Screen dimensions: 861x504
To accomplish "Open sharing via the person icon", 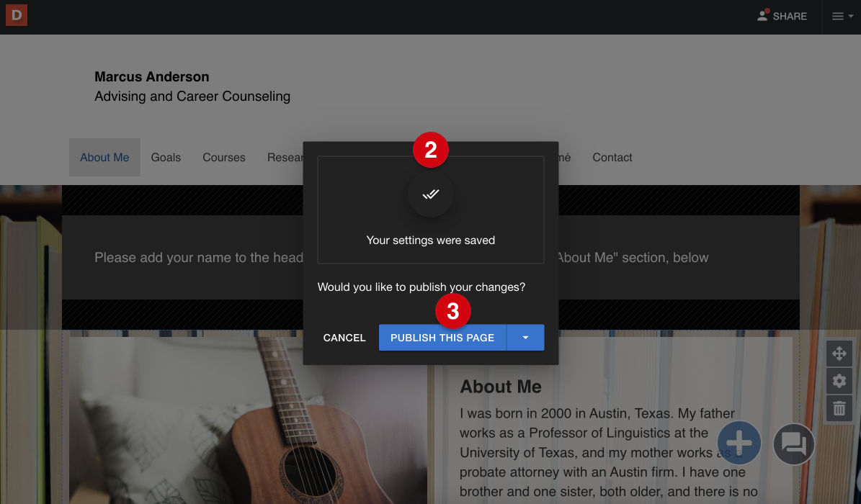I will tap(762, 15).
